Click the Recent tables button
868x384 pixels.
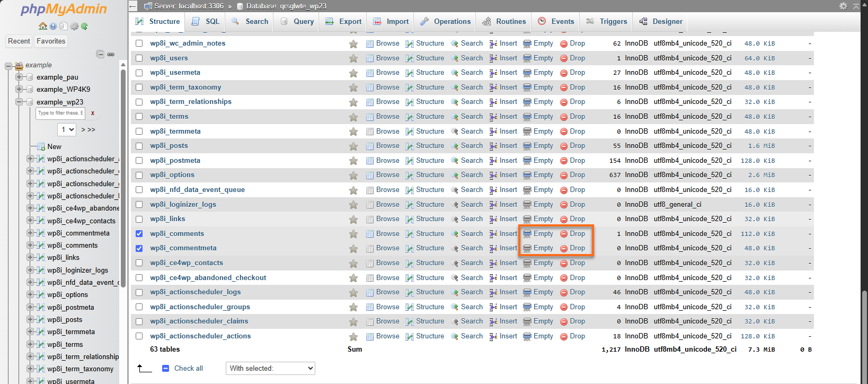[19, 41]
